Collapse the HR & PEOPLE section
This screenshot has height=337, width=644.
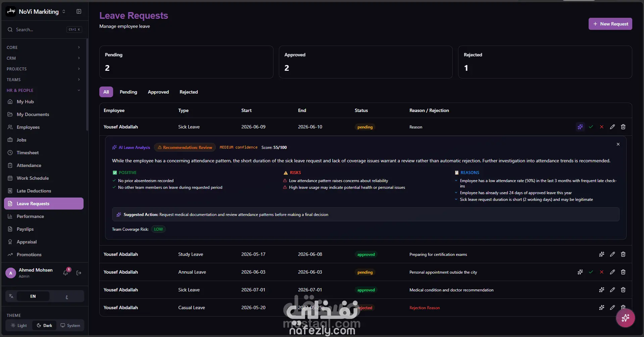click(44, 90)
